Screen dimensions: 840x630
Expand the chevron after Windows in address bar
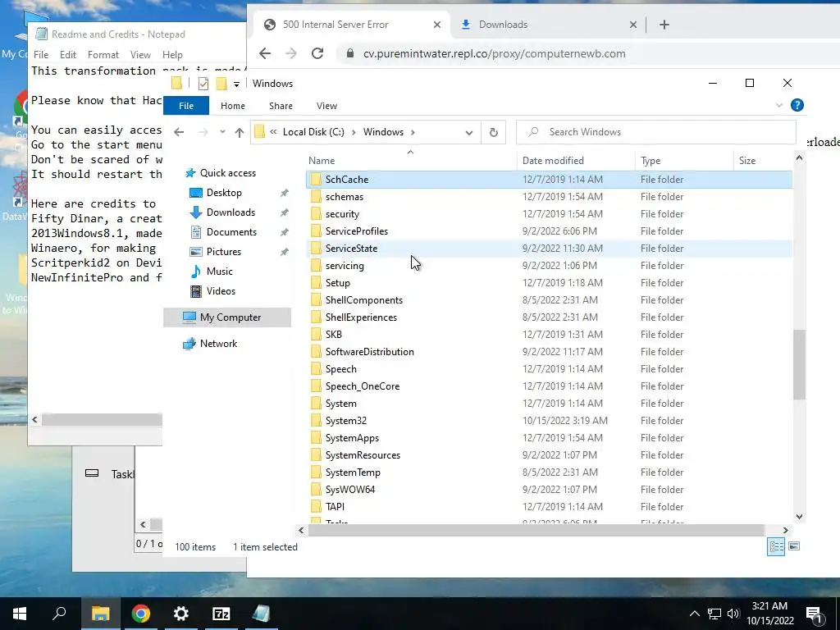[x=413, y=132]
